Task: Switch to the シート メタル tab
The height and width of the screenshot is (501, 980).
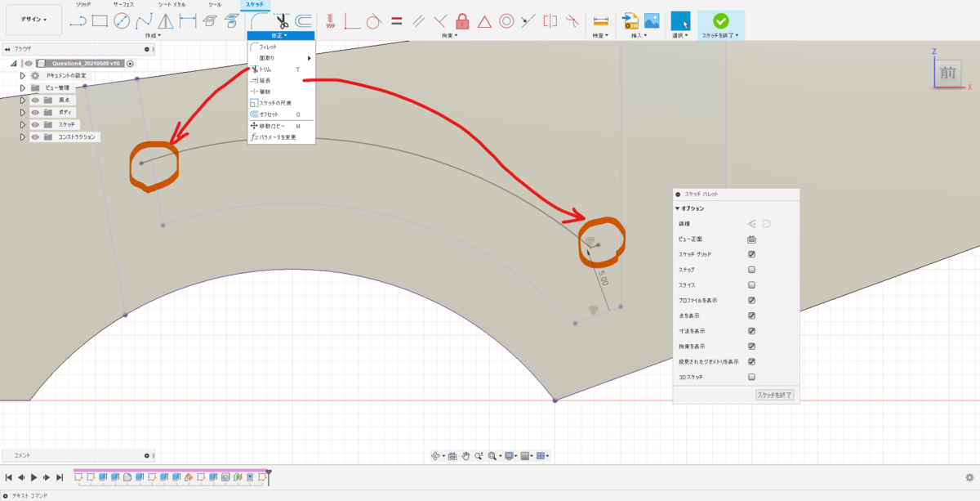Action: click(x=171, y=4)
